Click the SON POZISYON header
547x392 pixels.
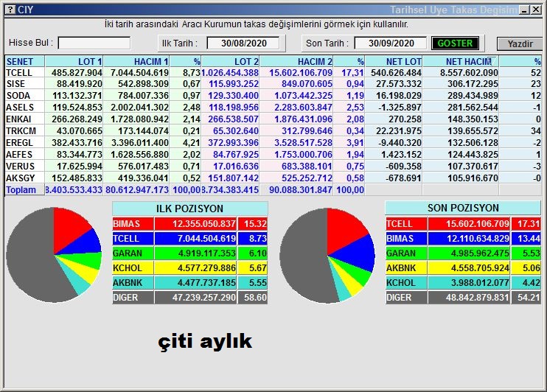click(x=463, y=209)
